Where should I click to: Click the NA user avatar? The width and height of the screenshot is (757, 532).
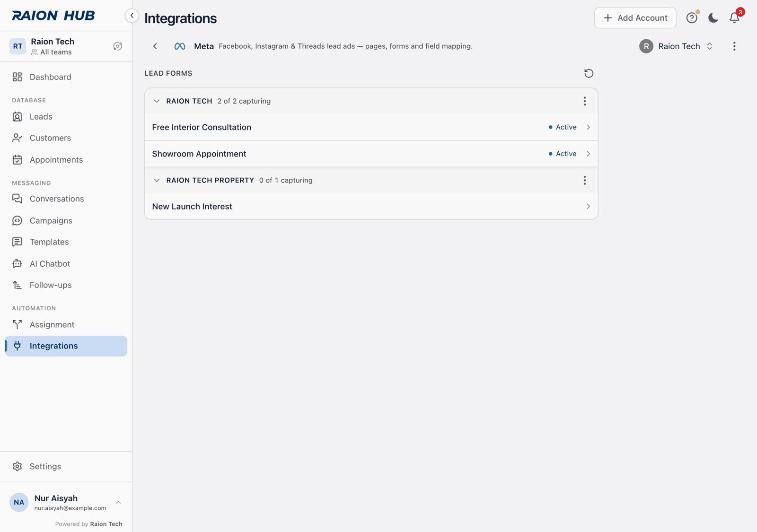tap(19, 503)
